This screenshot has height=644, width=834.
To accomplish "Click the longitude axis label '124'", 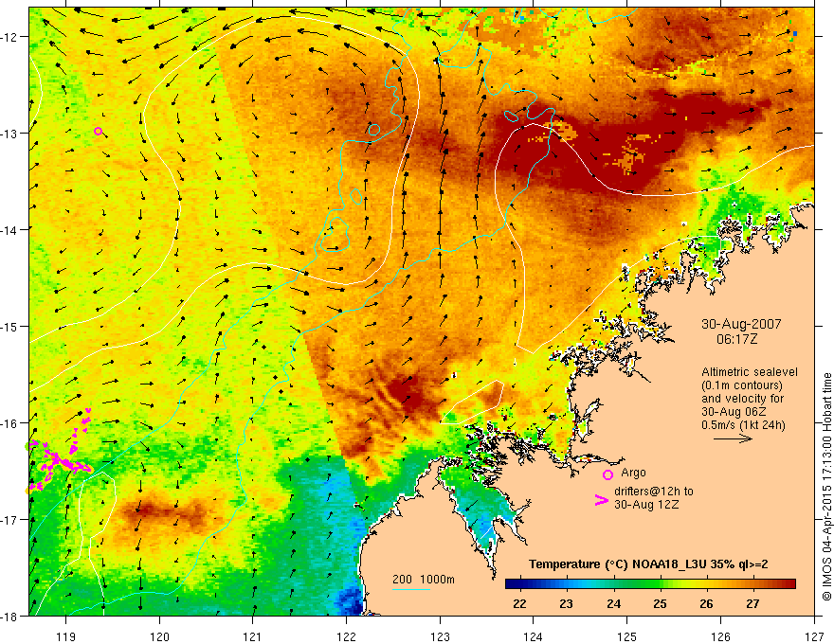I will pos(534,636).
